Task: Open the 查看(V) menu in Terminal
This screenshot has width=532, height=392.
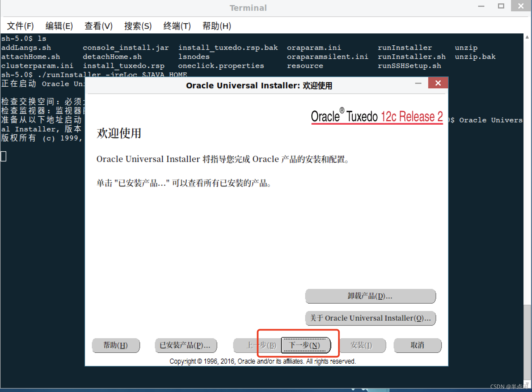Action: [98, 26]
